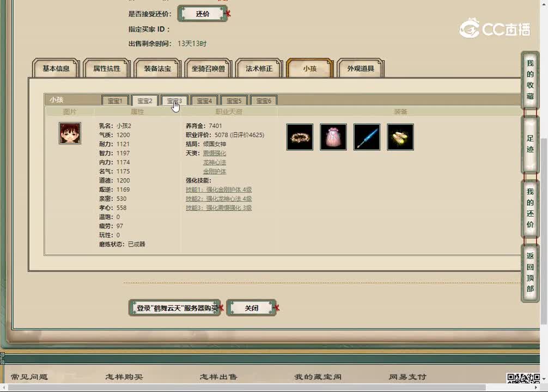
Task: Open 常见问题 footer link
Action: tap(29, 377)
